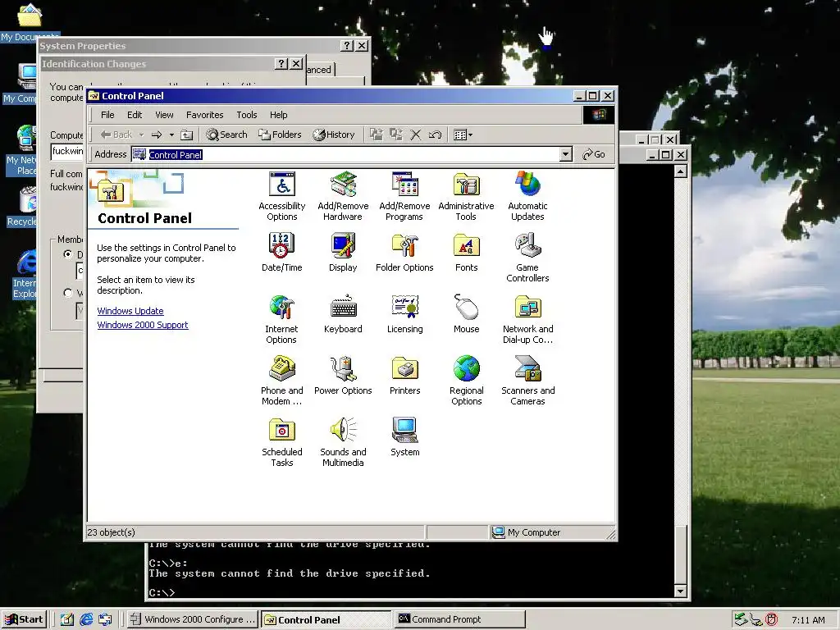Click computer name field in Identification Changes
840x630 pixels.
(x=67, y=152)
